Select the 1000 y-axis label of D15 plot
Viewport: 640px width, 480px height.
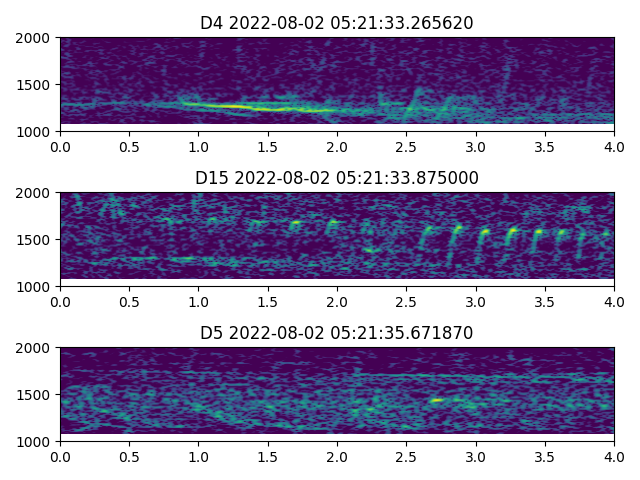point(36,287)
